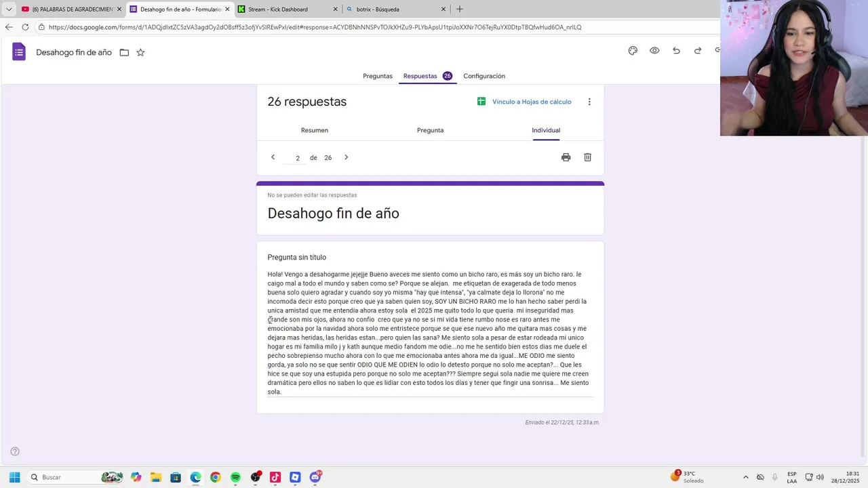Viewport: 868px width, 488px height.
Task: Click the 26 respuestas heading
Action: point(307,102)
